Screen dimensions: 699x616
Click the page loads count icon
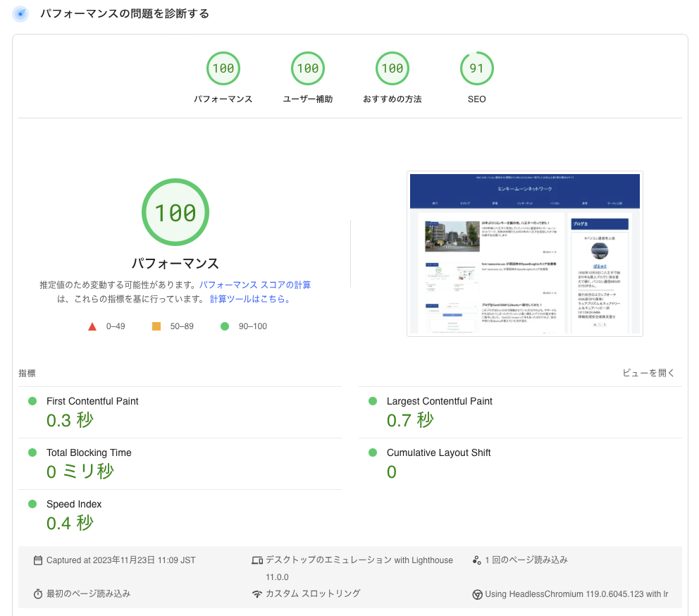(477, 560)
